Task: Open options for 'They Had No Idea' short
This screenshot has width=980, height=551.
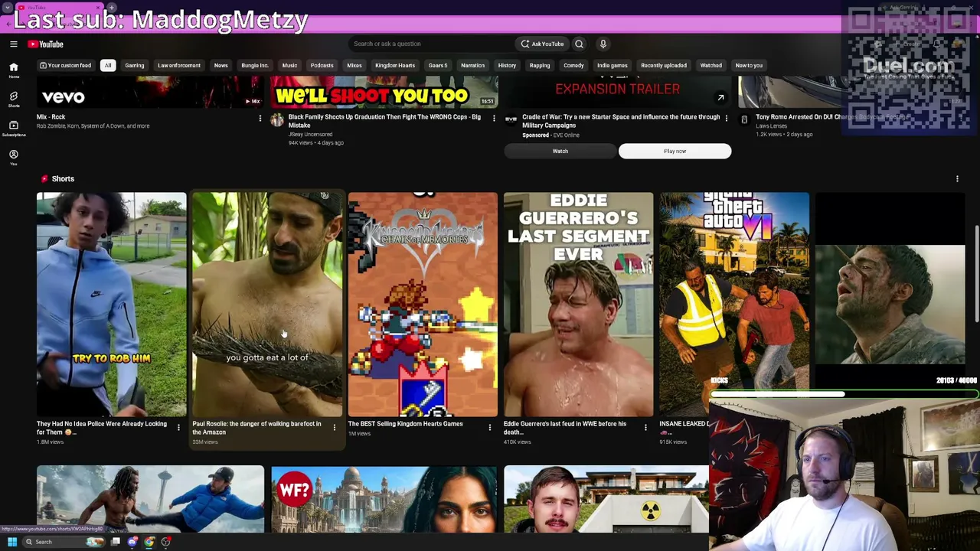Action: (178, 428)
